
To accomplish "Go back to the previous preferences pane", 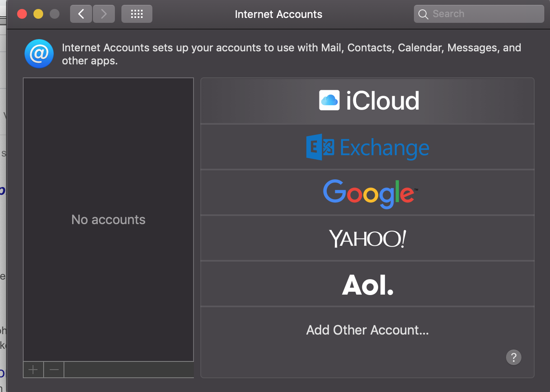I will click(x=81, y=14).
